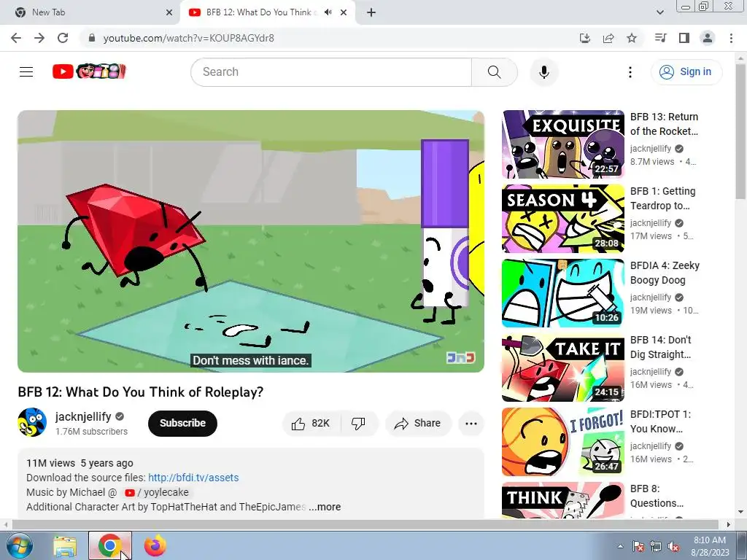
Task: Click the BFB 13: Return of the Rocket title
Action: point(664,124)
